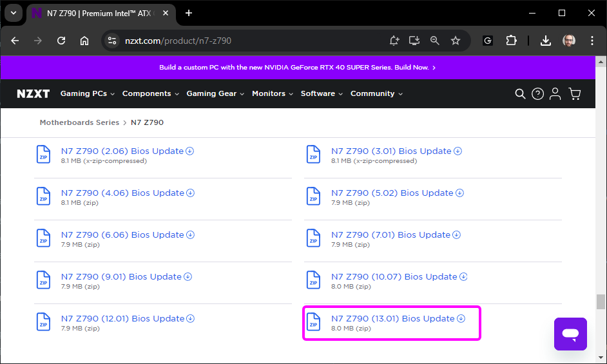Expand Community menu

click(x=377, y=93)
